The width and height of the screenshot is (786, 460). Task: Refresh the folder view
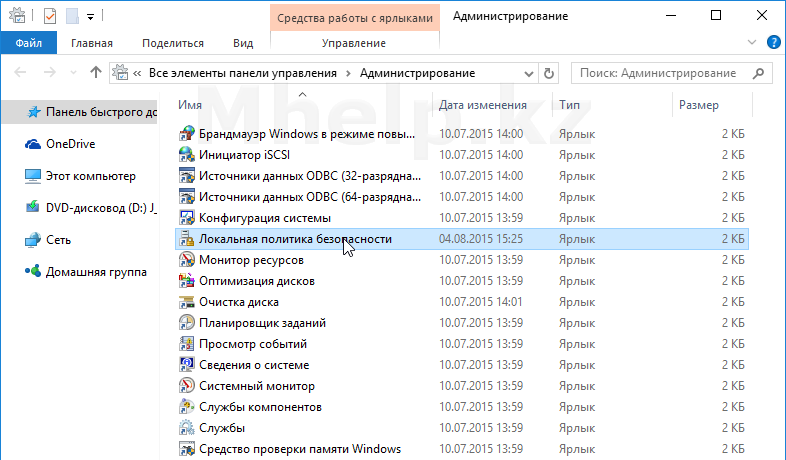coord(549,74)
